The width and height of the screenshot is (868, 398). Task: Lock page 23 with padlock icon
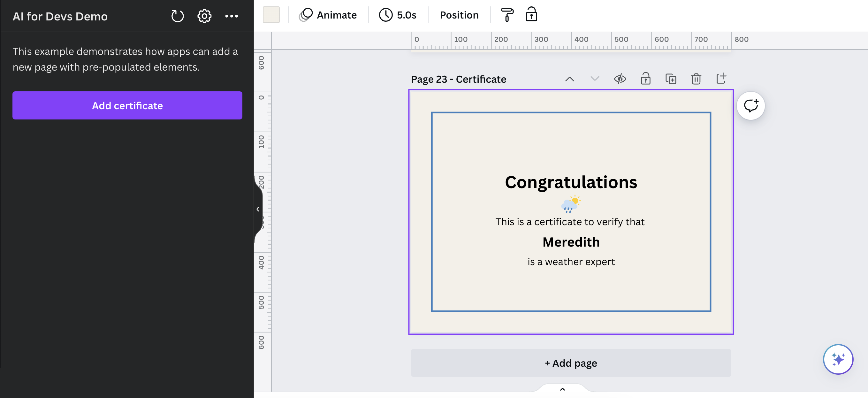pos(645,79)
